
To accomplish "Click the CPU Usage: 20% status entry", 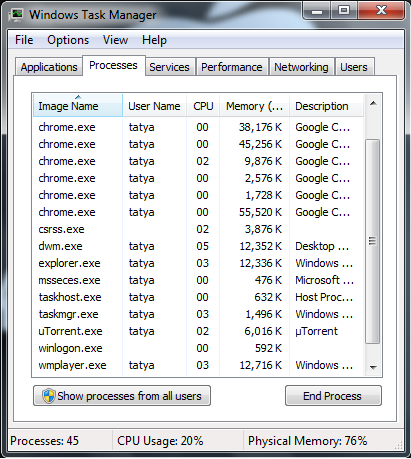I will click(x=160, y=441).
